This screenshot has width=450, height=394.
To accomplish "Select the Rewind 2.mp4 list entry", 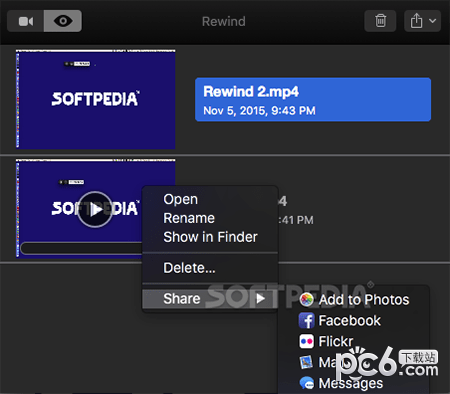I will [313, 100].
